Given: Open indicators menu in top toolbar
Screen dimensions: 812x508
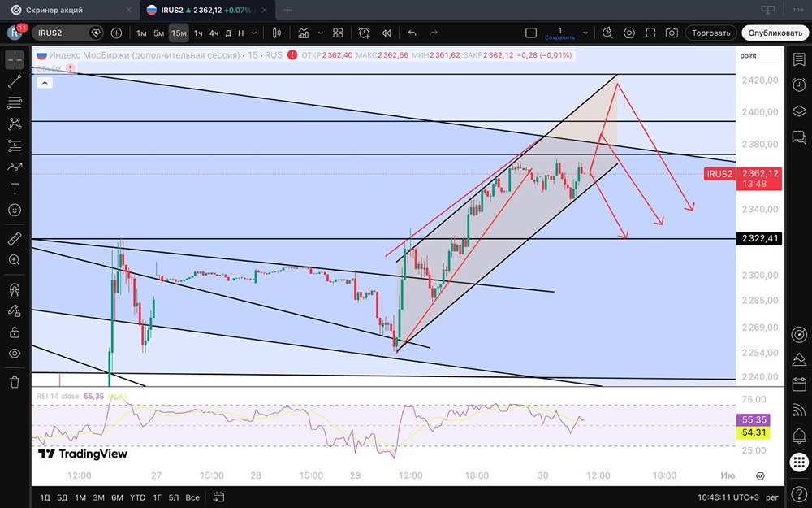Looking at the screenshot, I should pos(304,33).
